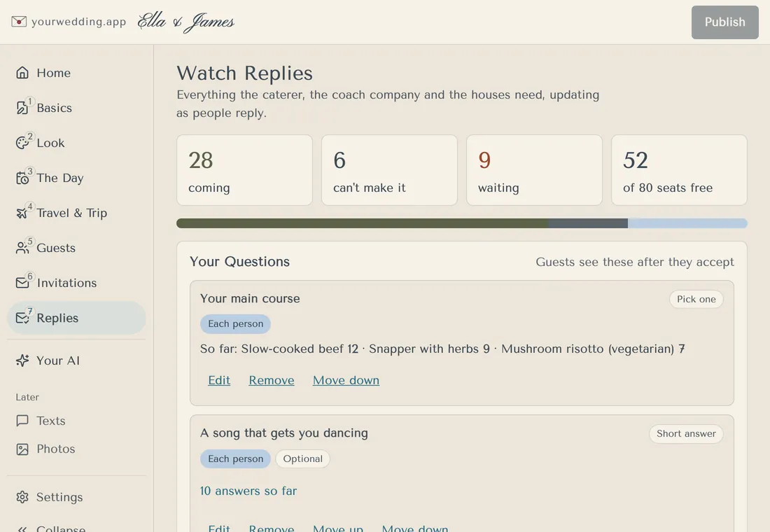This screenshot has width=770, height=532.
Task: Open Texts under Later
Action: click(76, 421)
